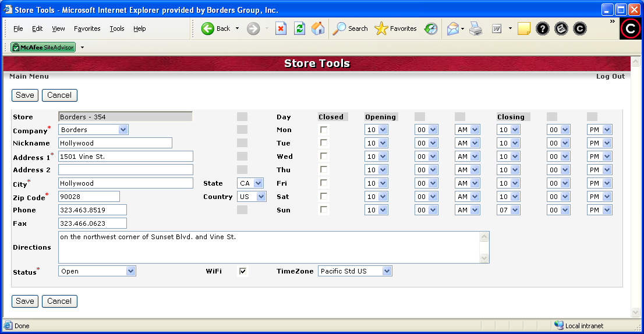
Task: Click the Back arrow icon
Action: [x=208, y=29]
